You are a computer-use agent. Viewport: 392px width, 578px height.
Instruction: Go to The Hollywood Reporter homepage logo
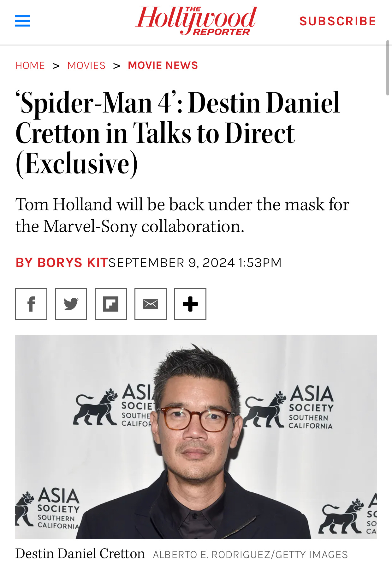[x=196, y=21]
